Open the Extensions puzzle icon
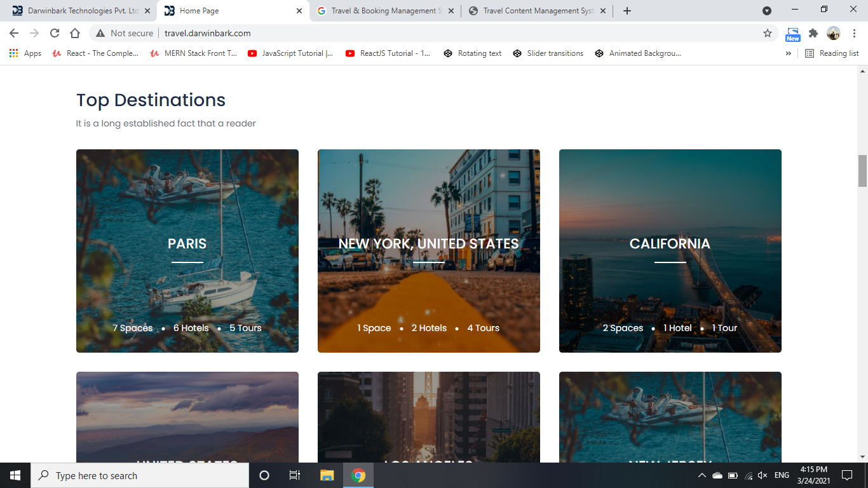 coord(813,33)
